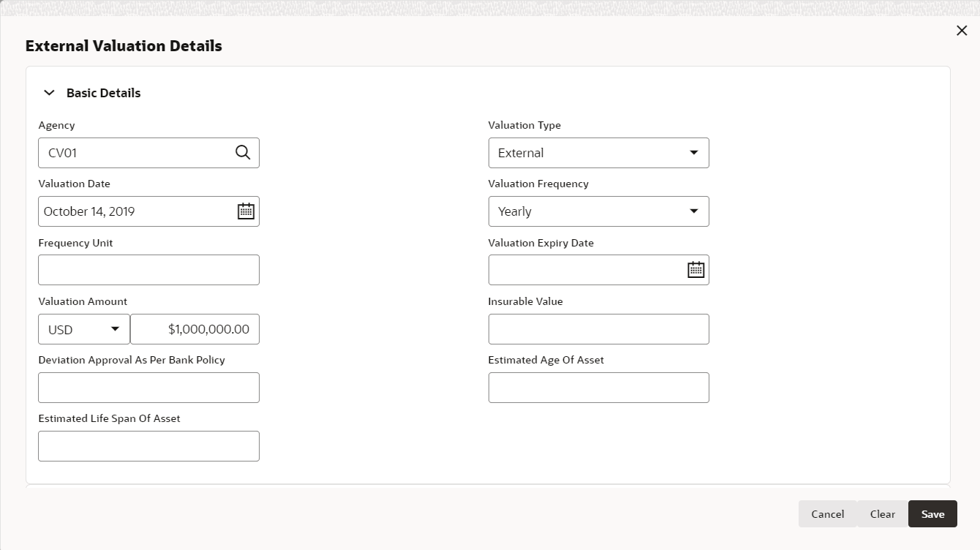Click the Valuation Amount value field

tap(195, 329)
